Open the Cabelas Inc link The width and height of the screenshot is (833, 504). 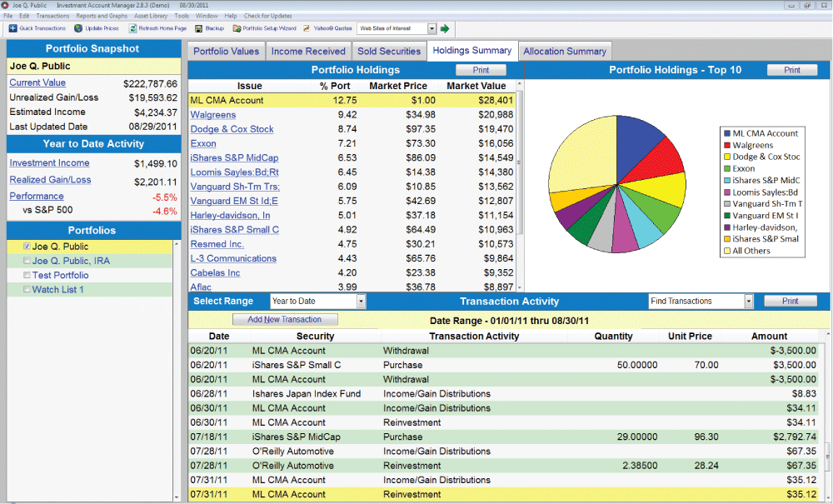[215, 273]
